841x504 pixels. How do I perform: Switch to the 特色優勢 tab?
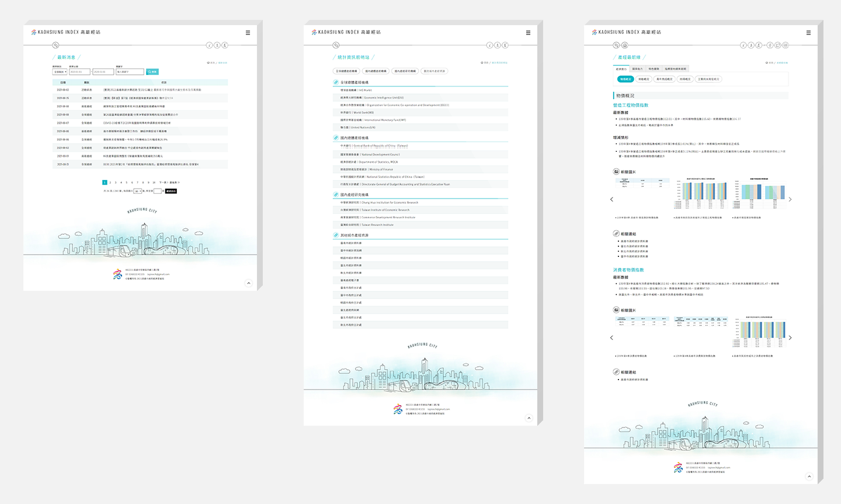pos(654,69)
